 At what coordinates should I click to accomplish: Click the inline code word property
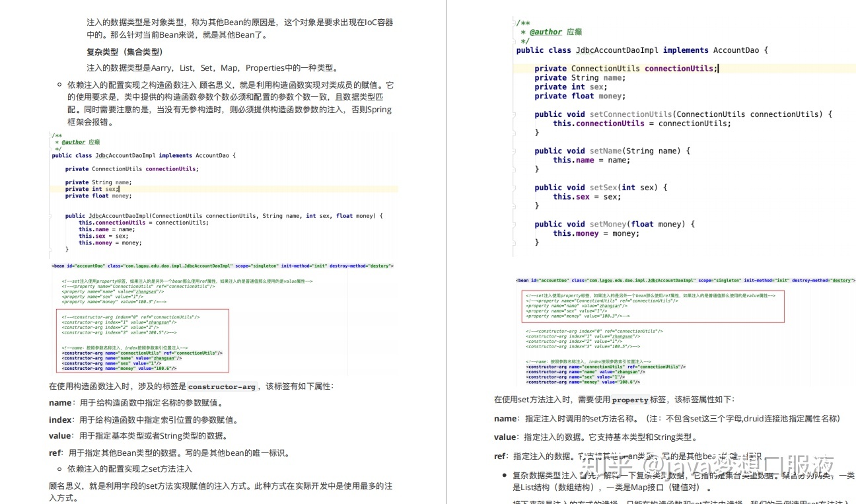click(x=631, y=400)
